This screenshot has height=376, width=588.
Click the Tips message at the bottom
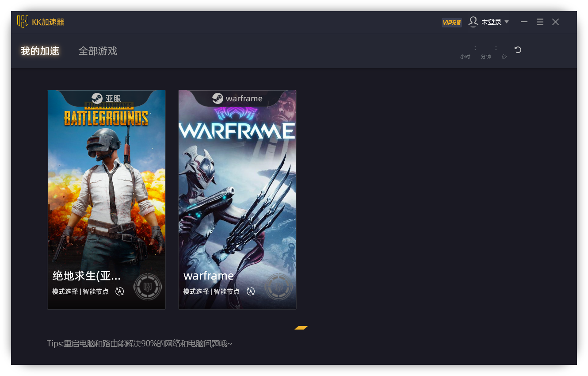click(140, 344)
